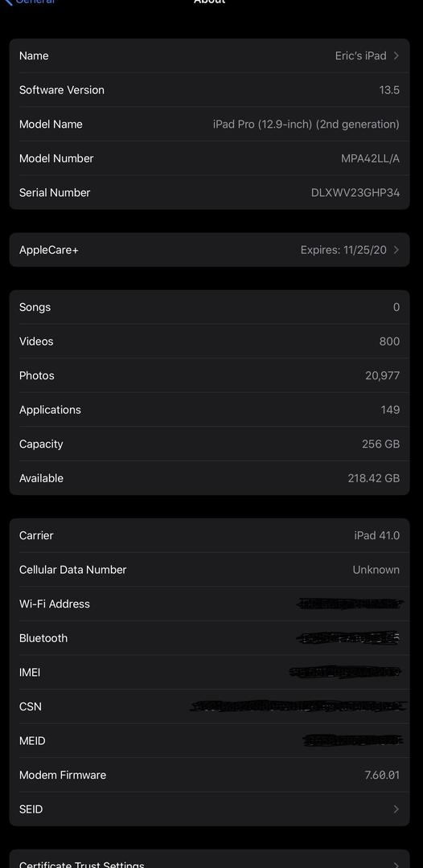The width and height of the screenshot is (423, 868).
Task: Open the Name row chevron
Action: (x=396, y=55)
